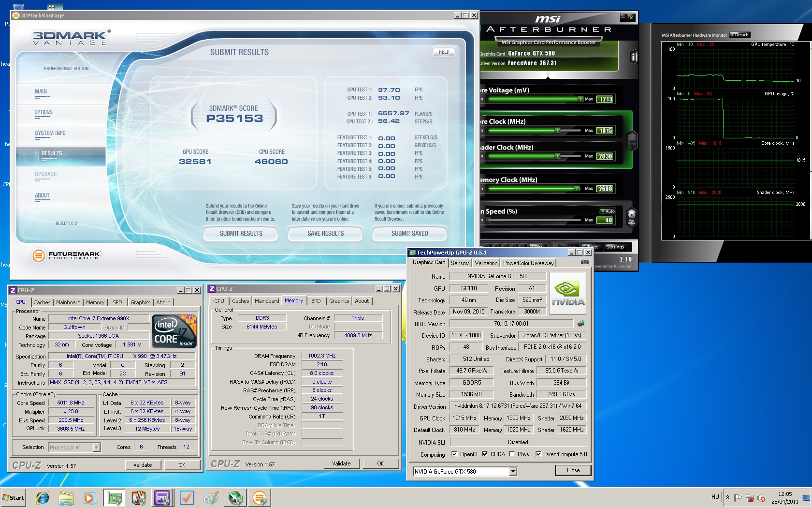Open the Graphics tab in right CPU-Z window
The height and width of the screenshot is (508, 812).
tap(339, 301)
